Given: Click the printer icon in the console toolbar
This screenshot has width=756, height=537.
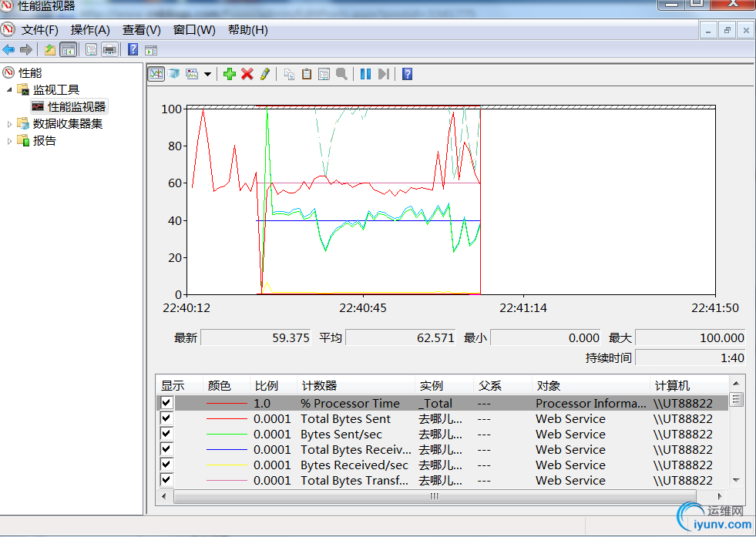Looking at the screenshot, I should pos(109,49).
